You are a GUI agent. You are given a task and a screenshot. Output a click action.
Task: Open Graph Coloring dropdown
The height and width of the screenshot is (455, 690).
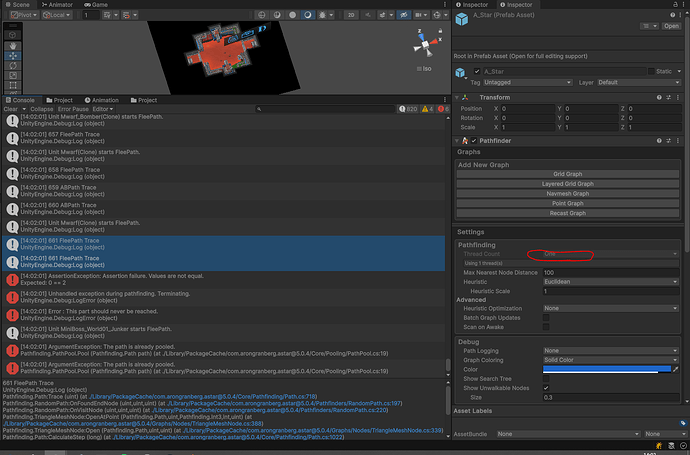pyautogui.click(x=611, y=360)
